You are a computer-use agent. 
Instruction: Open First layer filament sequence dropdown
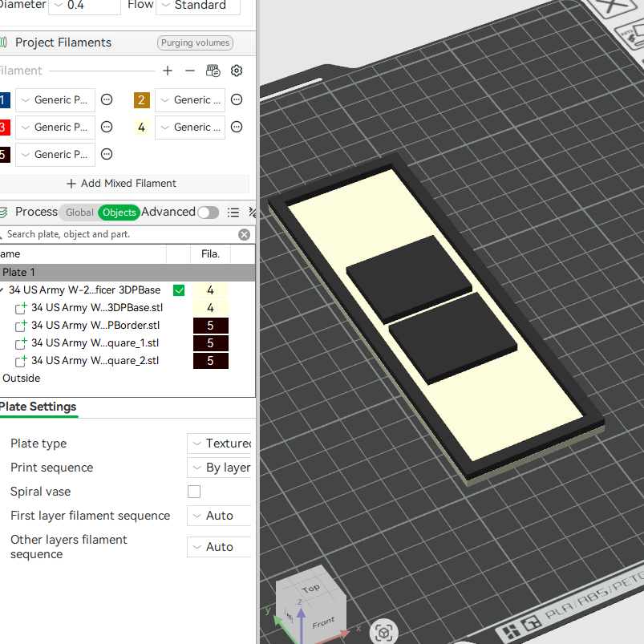pos(219,516)
